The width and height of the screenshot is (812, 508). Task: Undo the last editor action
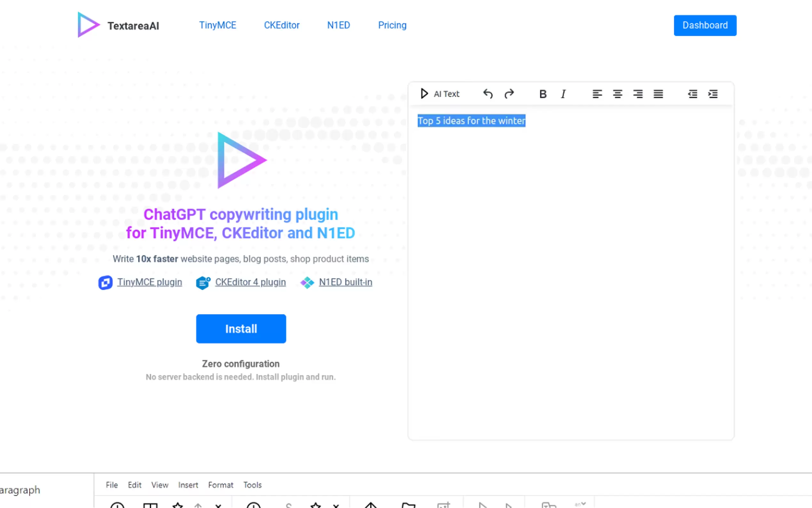point(488,94)
